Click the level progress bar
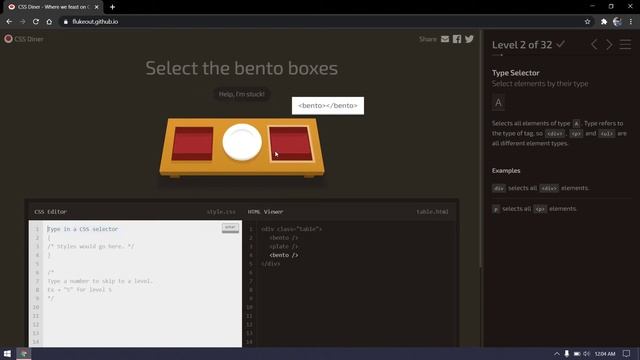640x360 pixels. (x=561, y=55)
